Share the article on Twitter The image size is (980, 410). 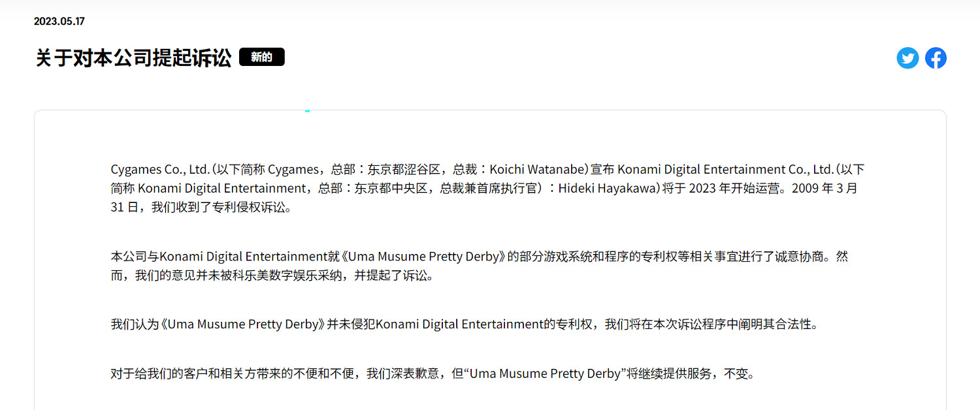coord(907,58)
